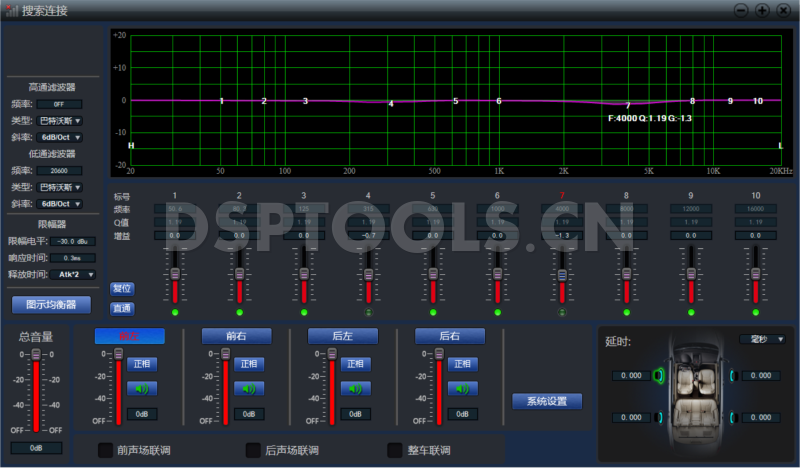Click 后右 channel volume slider handle

point(439,354)
